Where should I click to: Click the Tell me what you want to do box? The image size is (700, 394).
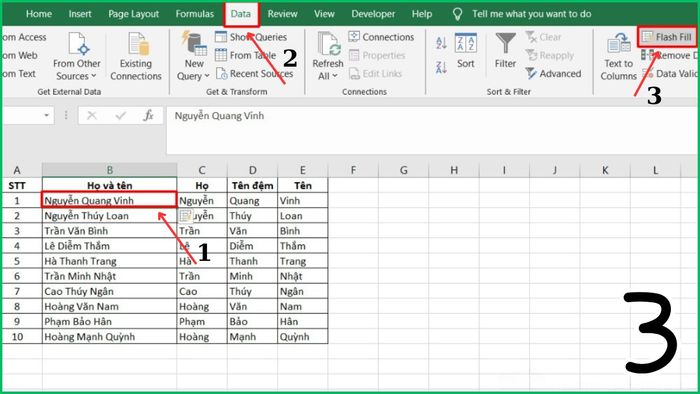click(531, 14)
